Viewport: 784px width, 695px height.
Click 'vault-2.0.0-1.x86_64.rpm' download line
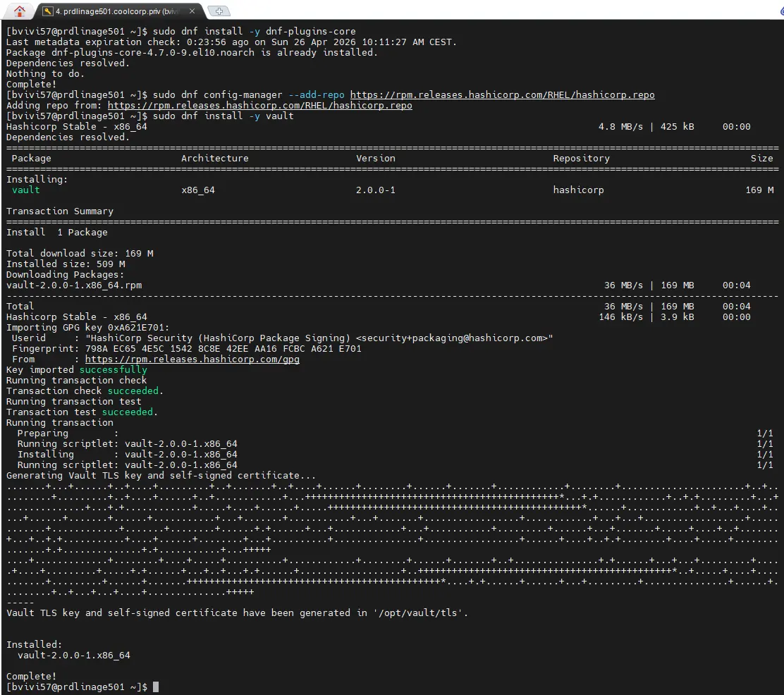(x=74, y=285)
